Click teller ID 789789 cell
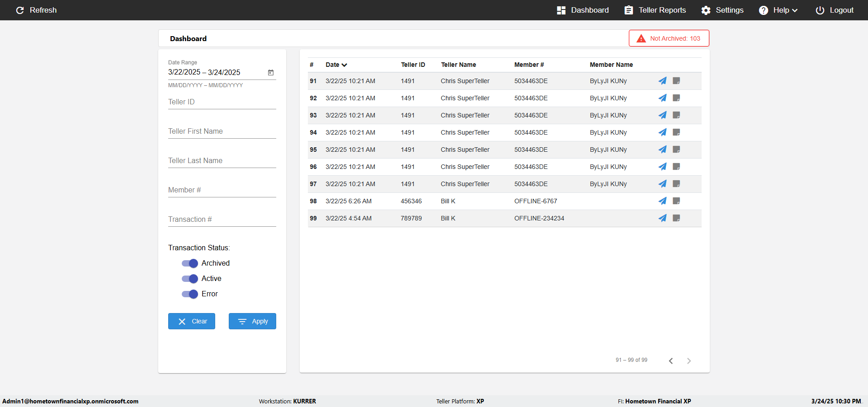The image size is (868, 407). 411,218
